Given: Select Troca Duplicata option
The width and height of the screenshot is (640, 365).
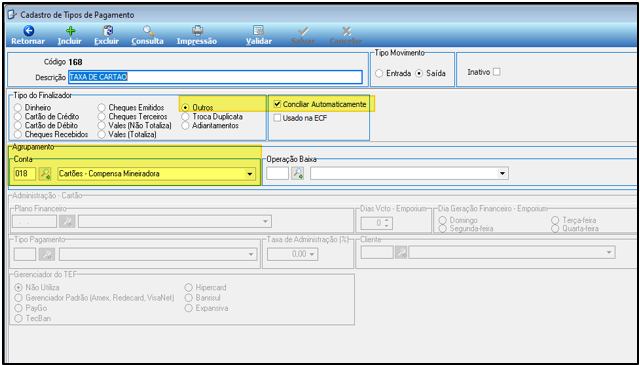Looking at the screenshot, I should pos(185,117).
